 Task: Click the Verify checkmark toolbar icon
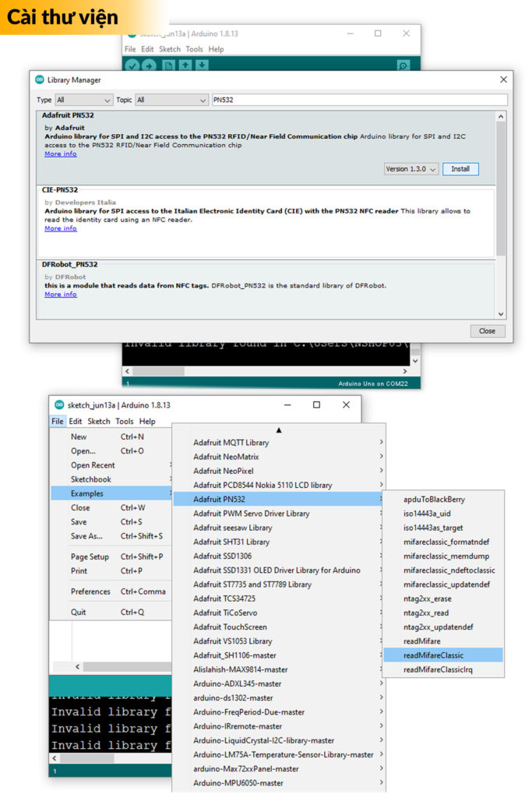132,65
